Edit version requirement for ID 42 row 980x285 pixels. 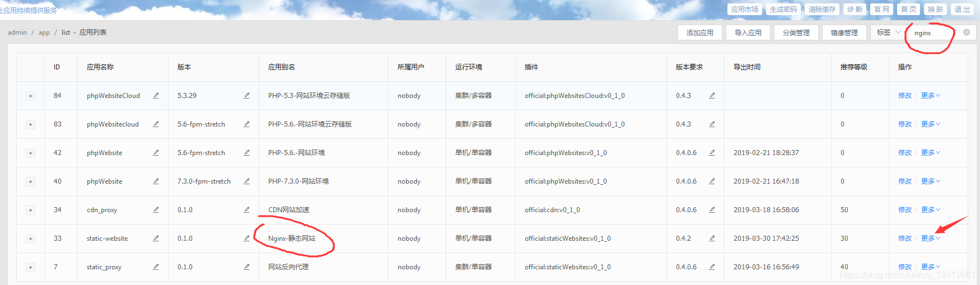point(712,153)
